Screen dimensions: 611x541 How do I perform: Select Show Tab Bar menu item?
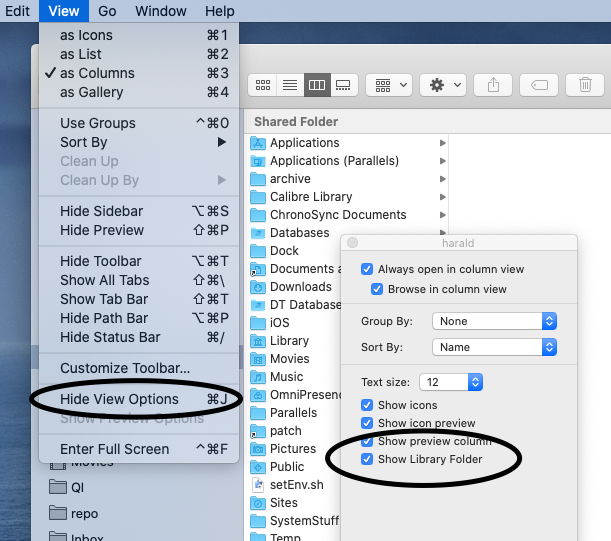139,299
